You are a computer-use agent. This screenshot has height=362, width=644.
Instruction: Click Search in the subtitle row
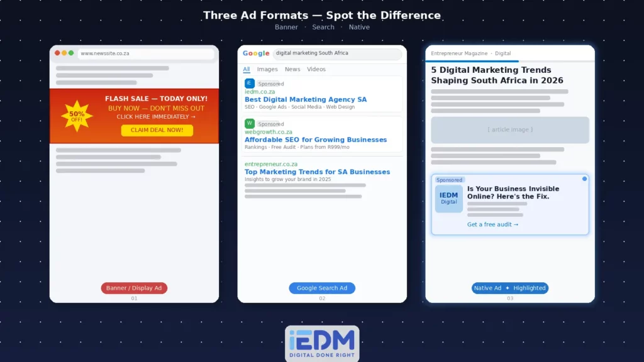tap(323, 27)
